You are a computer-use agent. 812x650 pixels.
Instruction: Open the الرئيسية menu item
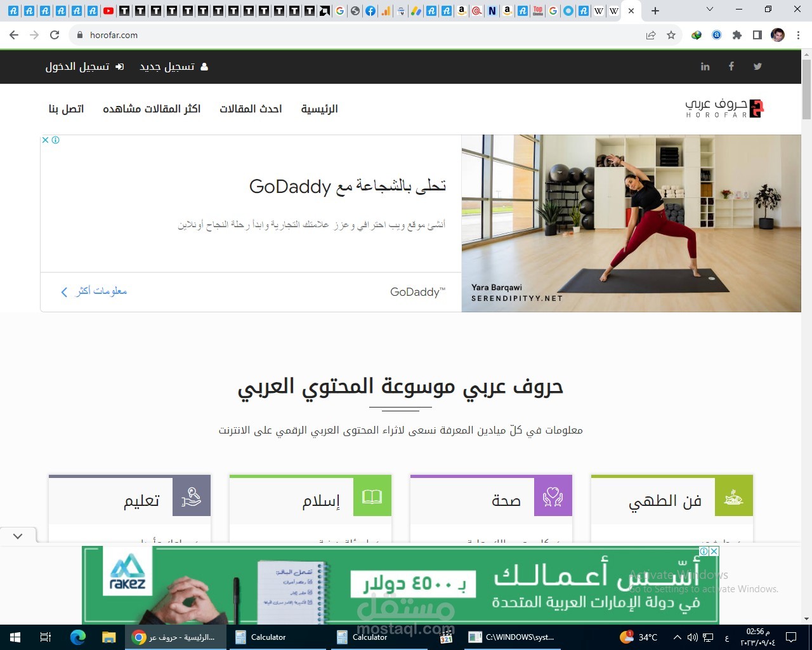[319, 109]
